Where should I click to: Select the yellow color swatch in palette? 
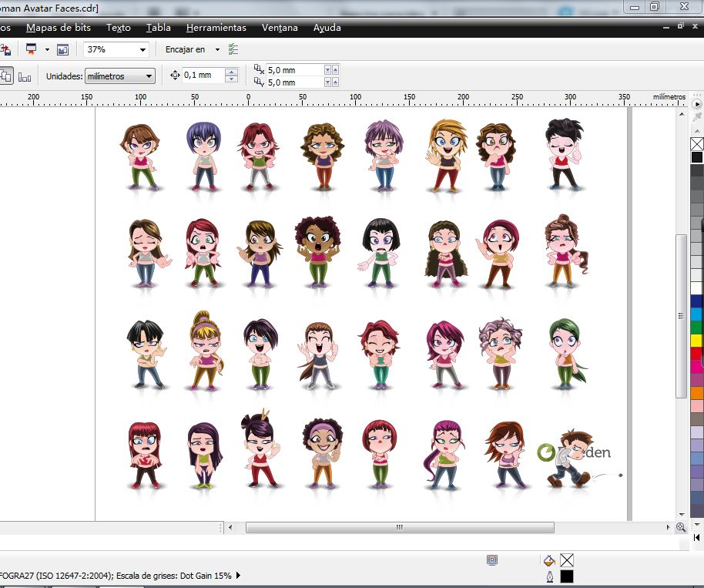pyautogui.click(x=697, y=340)
